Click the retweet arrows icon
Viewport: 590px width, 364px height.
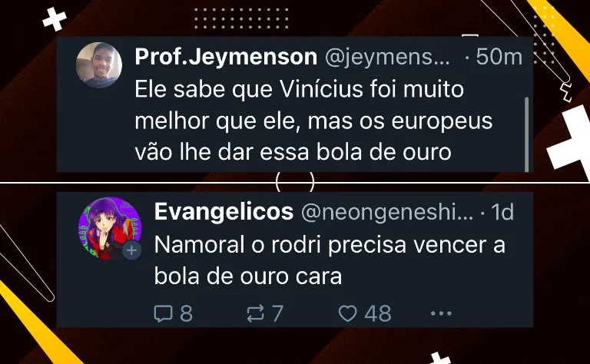coord(256,313)
